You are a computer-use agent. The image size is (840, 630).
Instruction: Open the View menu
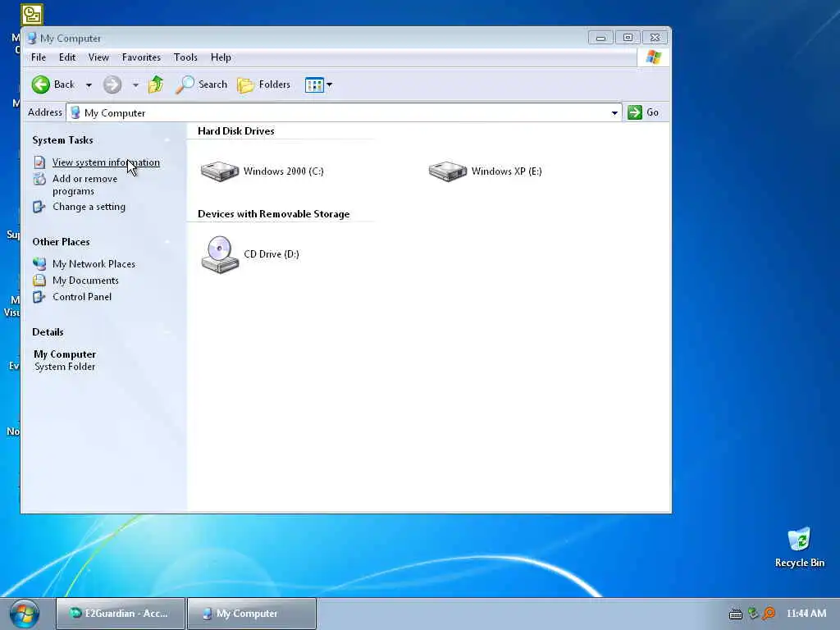click(98, 57)
